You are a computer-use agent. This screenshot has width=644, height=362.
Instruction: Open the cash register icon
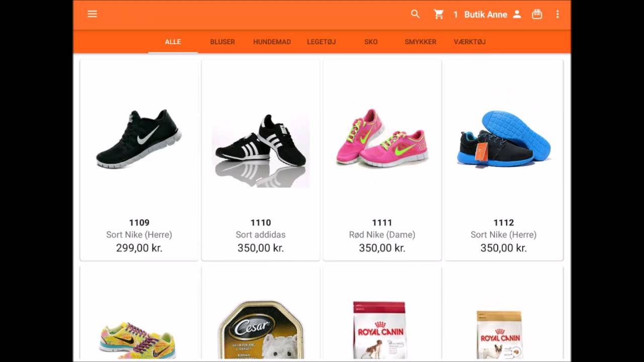pos(537,14)
